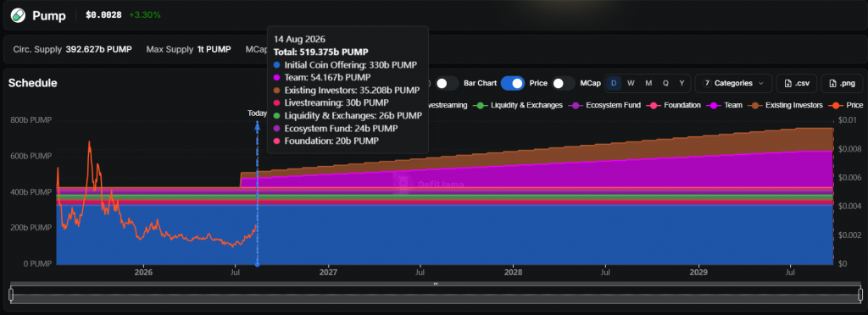Click the 2029 x-axis label
Viewport: 868px width, 315px height.
(699, 273)
